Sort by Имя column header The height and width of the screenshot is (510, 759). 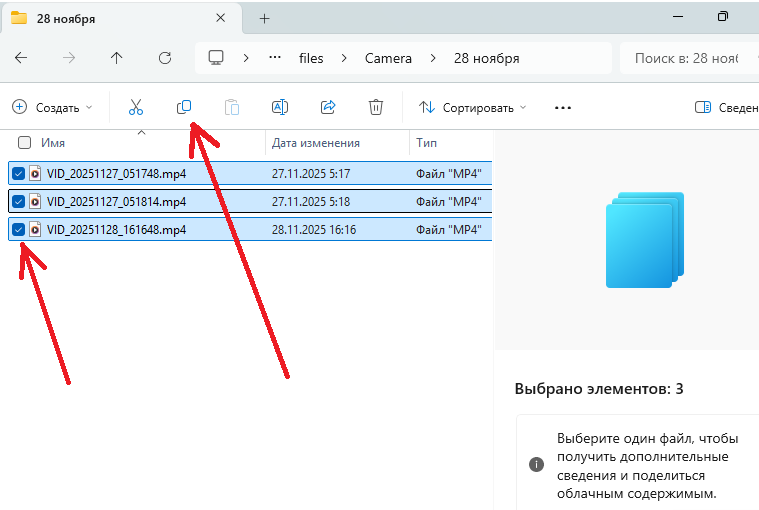tap(53, 143)
